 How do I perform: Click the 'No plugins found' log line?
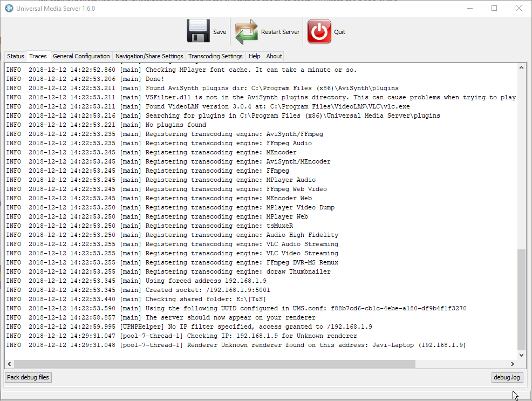106,125
